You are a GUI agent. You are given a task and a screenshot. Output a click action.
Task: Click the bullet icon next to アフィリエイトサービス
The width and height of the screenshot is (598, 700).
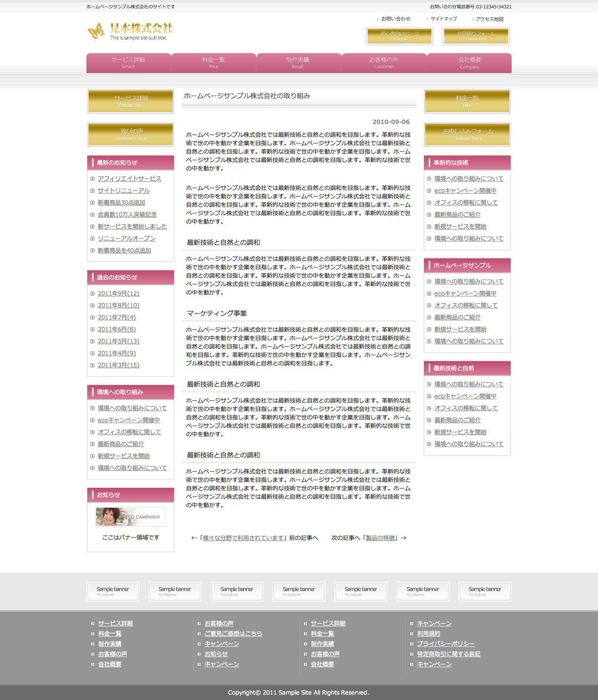[x=93, y=179]
